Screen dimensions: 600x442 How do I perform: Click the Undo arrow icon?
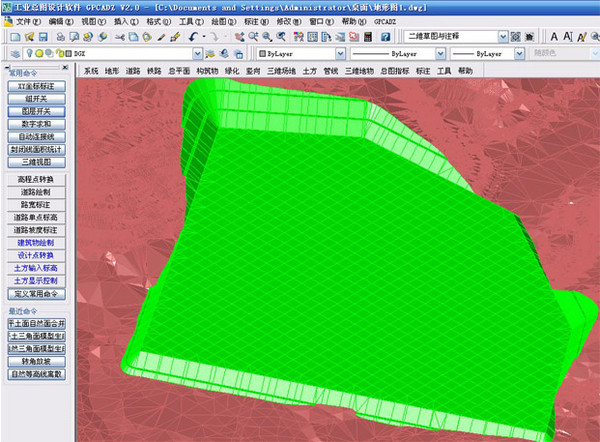pos(192,36)
